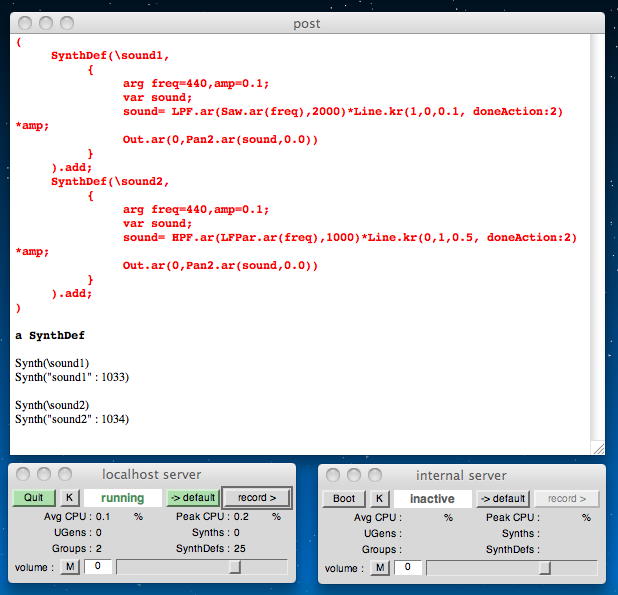Viewport: 618px width, 595px height.
Task: Adjust localhost server volume slider
Action: click(x=234, y=567)
